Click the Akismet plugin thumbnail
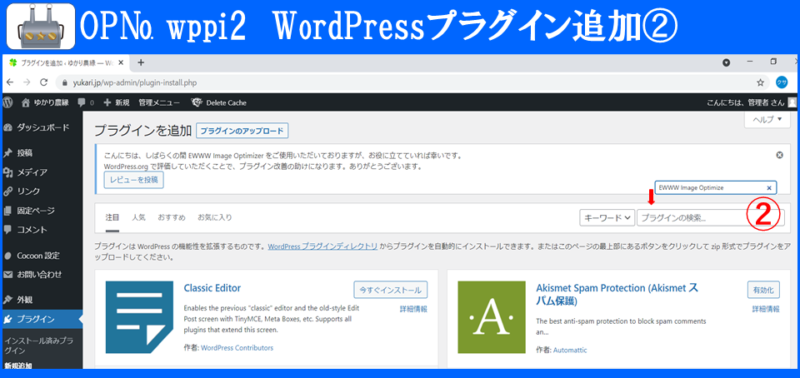Image resolution: width=800 pixels, height=378 pixels. (x=491, y=317)
